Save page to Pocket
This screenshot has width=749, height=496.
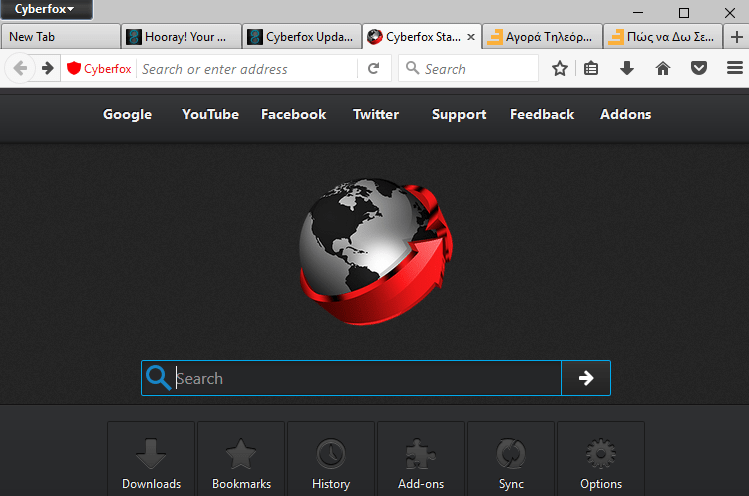pos(699,68)
